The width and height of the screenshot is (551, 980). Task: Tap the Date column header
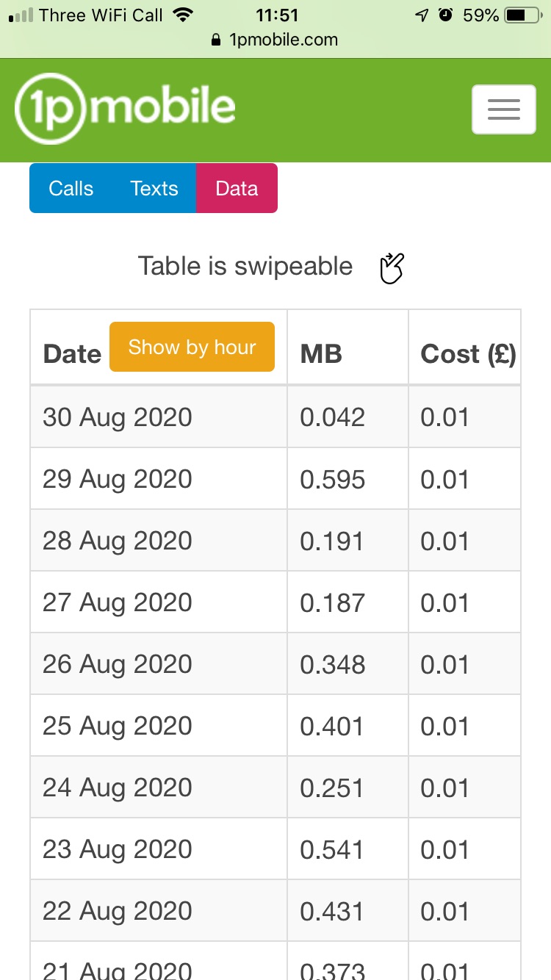coord(72,354)
